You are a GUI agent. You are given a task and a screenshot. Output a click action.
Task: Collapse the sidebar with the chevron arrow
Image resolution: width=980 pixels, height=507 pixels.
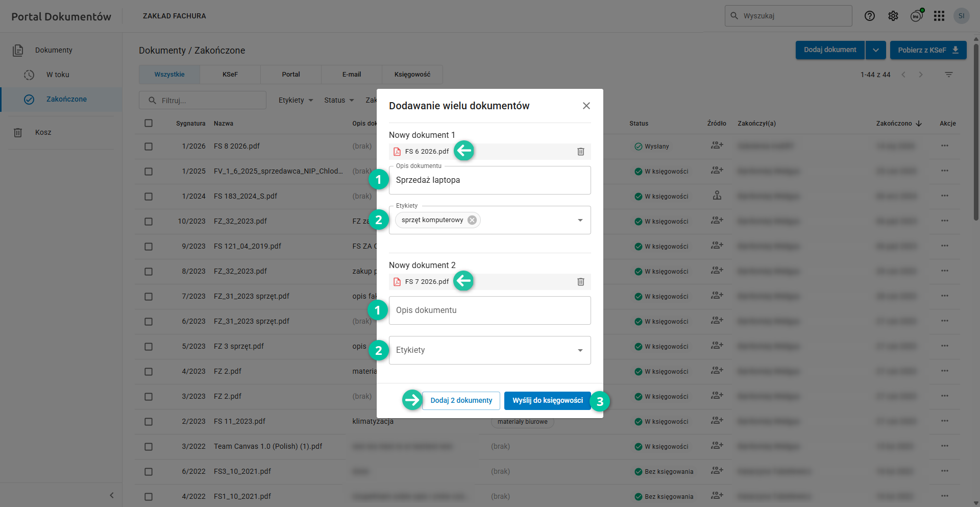click(112, 495)
